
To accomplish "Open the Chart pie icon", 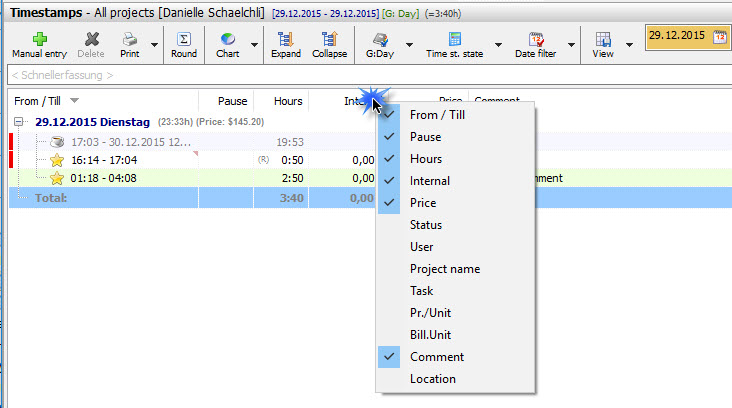I will pyautogui.click(x=228, y=39).
